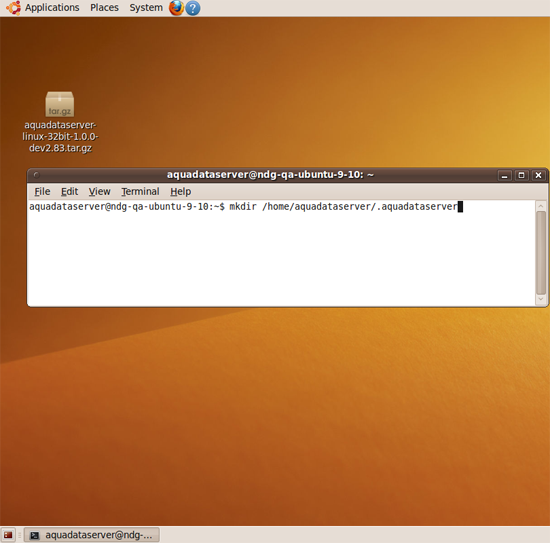Image resolution: width=550 pixels, height=543 pixels.
Task: Open the System menu
Action: click(146, 7)
